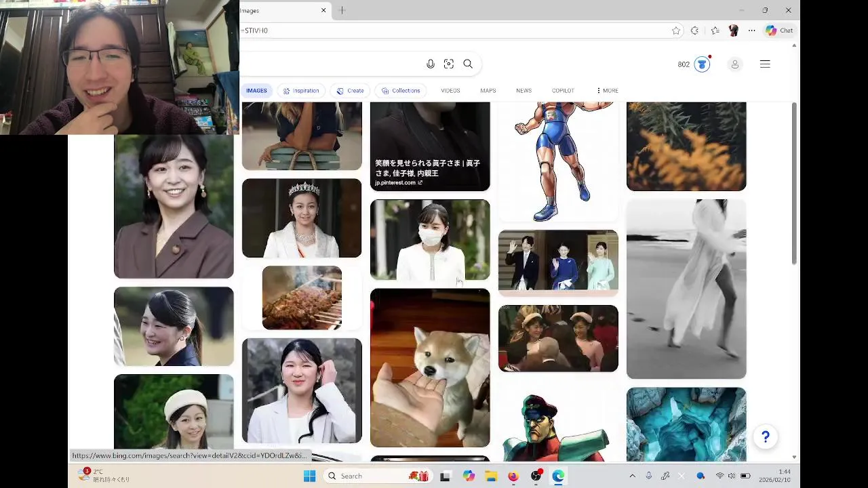Open the Windows Start menu
Screen dimensions: 868x488
coord(309,476)
